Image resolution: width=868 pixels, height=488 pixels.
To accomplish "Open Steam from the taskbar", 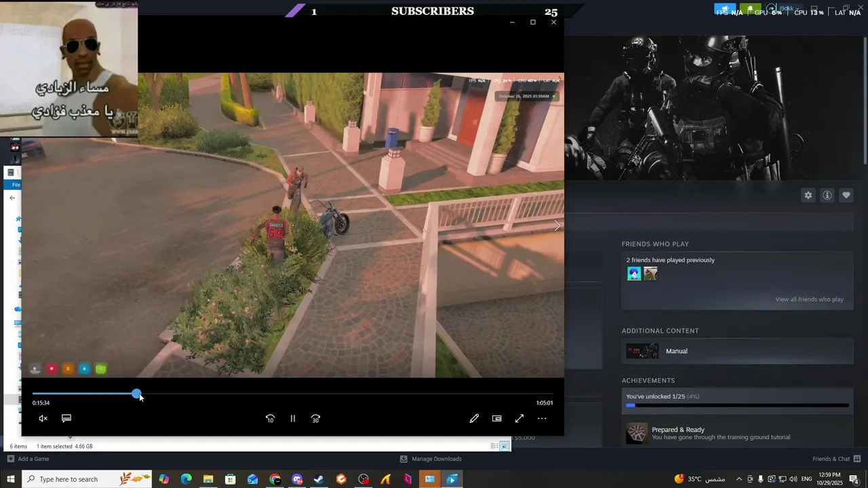I will click(x=319, y=479).
